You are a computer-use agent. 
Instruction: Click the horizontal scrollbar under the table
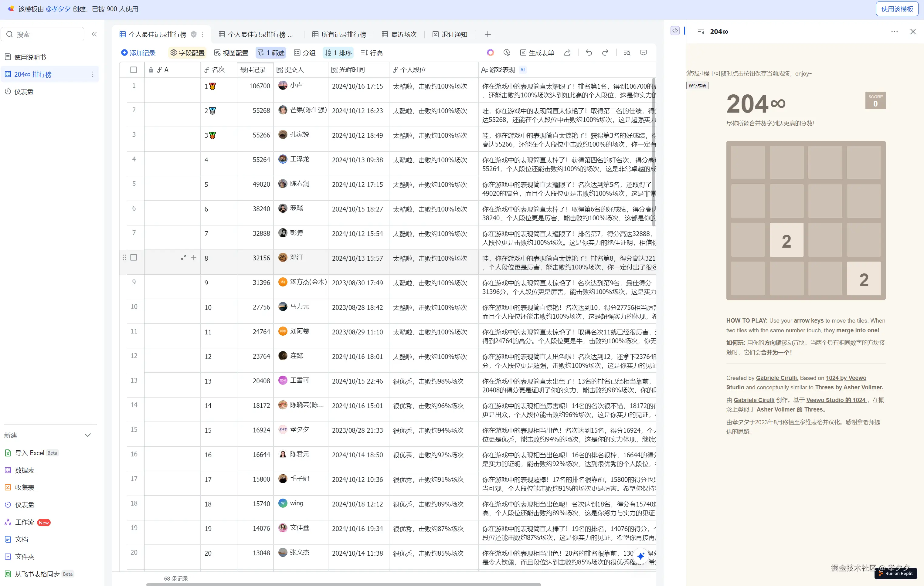tap(343, 584)
